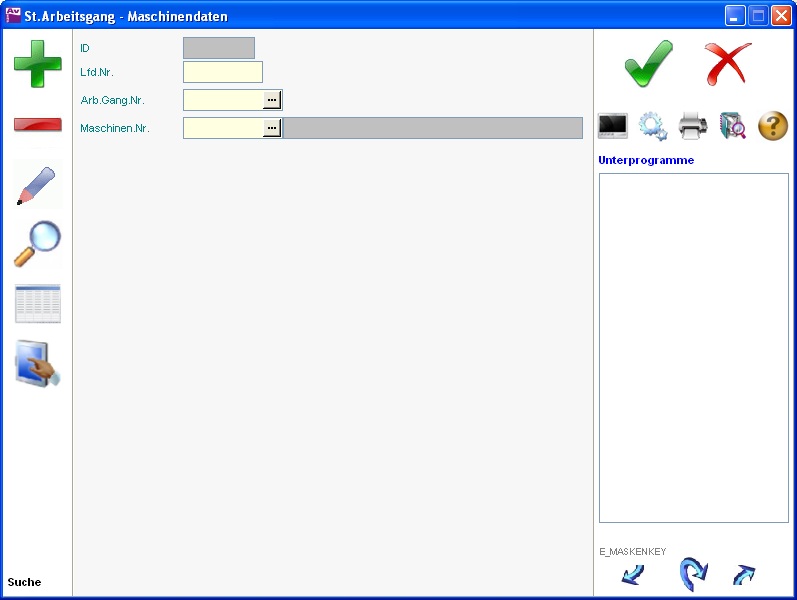Click the up-right blue arrow icon
This screenshot has height=600, width=797.
(744, 575)
